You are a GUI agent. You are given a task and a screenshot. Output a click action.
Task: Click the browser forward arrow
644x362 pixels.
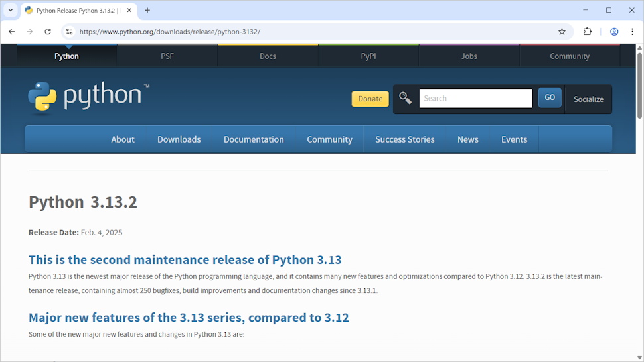[x=30, y=32]
